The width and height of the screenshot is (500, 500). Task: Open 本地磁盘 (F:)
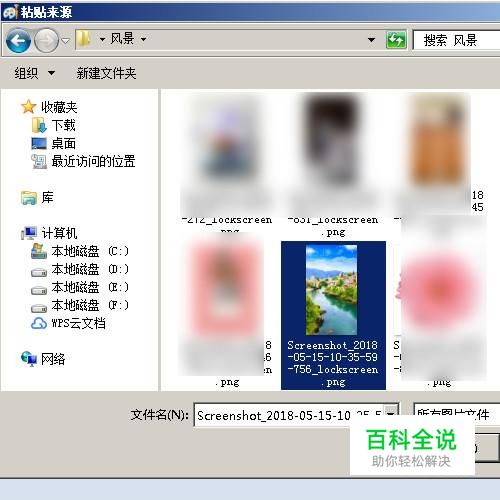pos(90,305)
